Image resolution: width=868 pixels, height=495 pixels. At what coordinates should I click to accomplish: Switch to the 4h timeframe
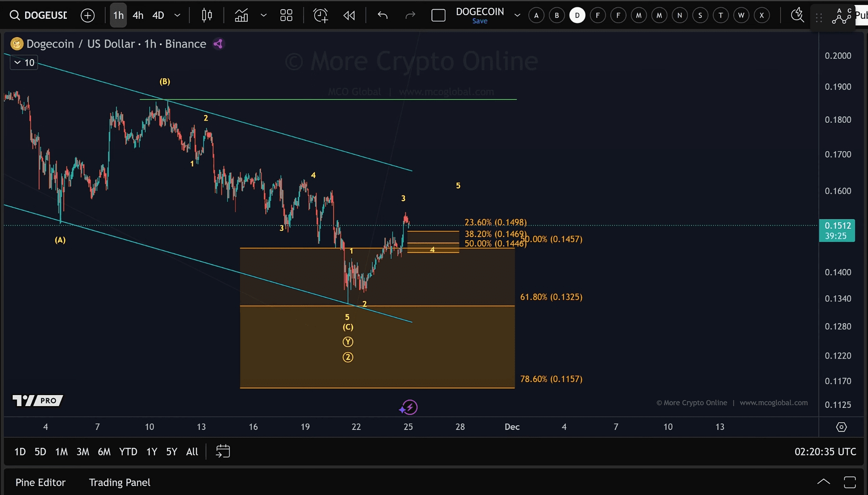pyautogui.click(x=138, y=16)
